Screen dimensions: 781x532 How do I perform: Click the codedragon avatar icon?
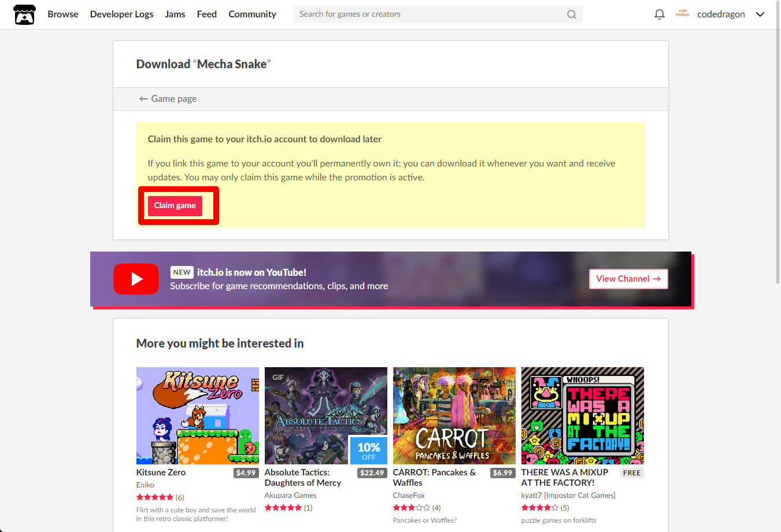coord(683,14)
